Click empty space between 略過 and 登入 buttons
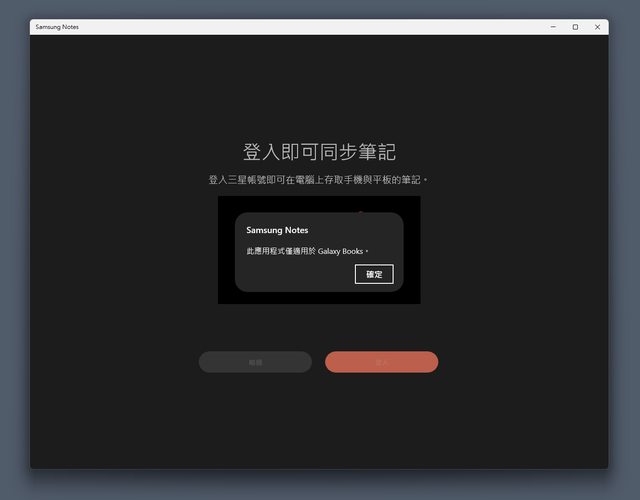Viewport: 640px width, 500px height. (318, 362)
